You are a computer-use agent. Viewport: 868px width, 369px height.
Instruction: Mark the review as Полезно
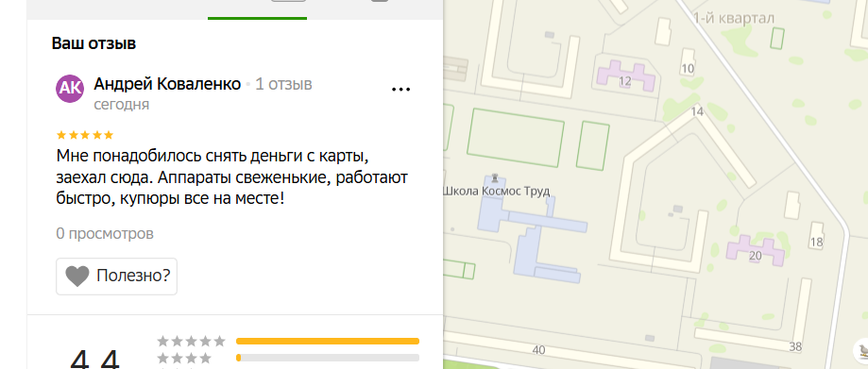(117, 277)
